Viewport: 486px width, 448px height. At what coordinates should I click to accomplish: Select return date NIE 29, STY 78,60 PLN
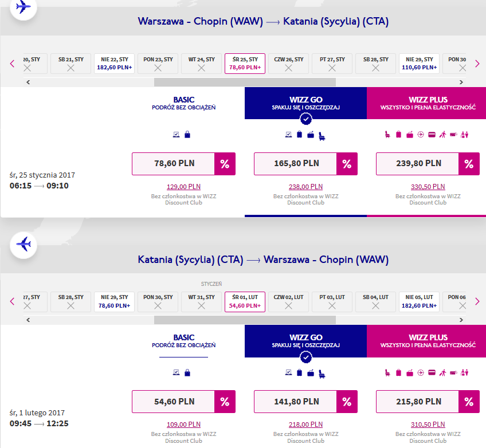point(115,302)
